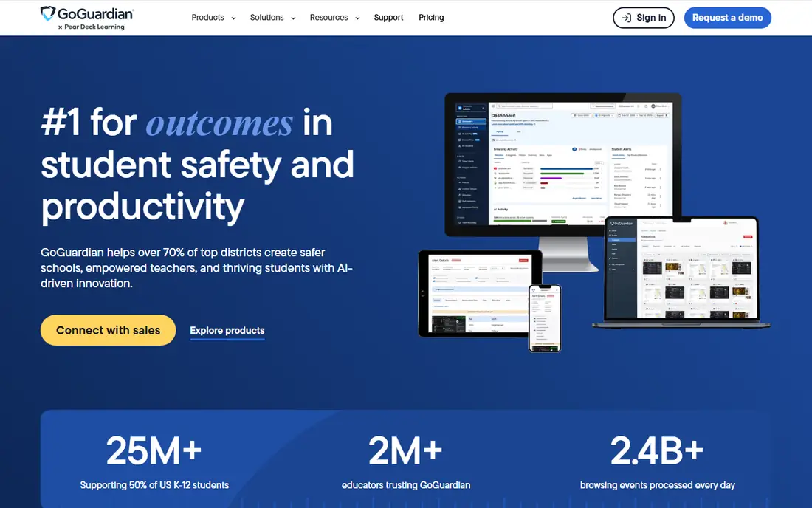Expand the Resources menu chevron

pos(357,18)
